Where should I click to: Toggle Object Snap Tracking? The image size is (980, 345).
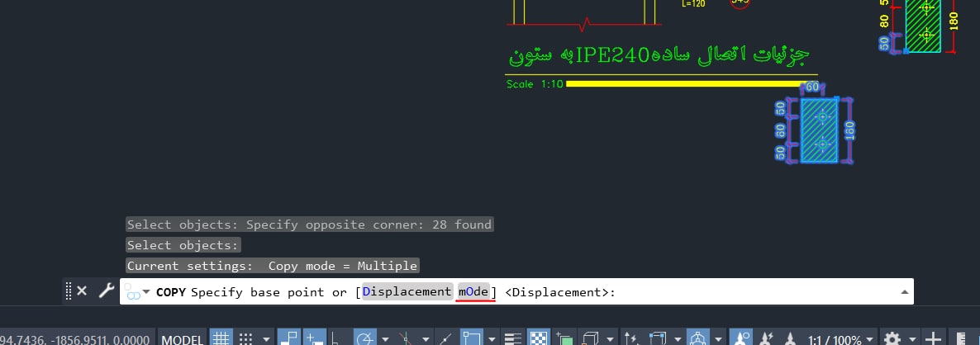pyautogui.click(x=445, y=338)
